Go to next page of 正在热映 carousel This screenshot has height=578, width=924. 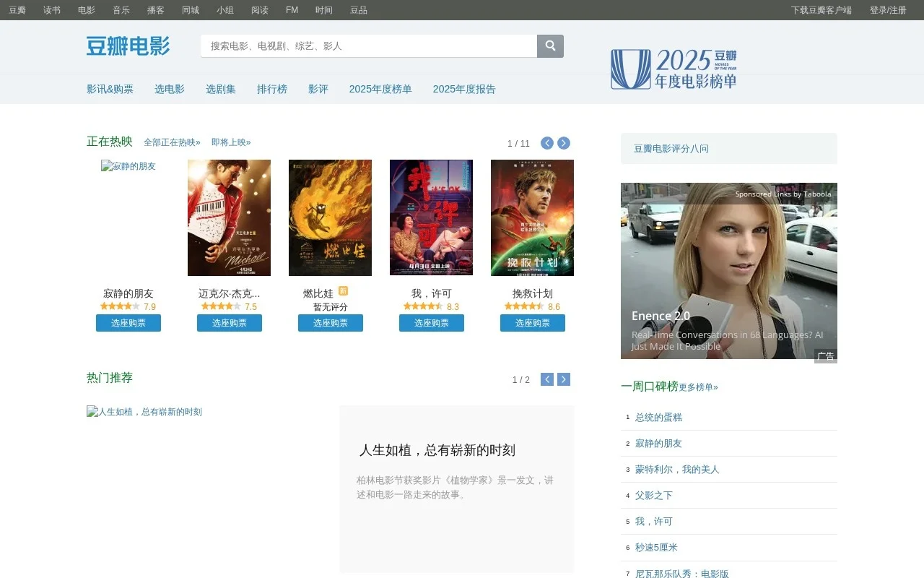point(563,143)
